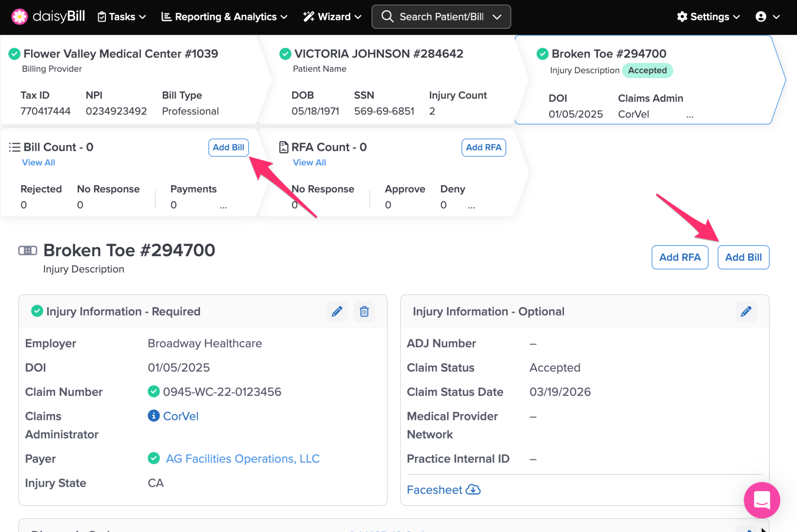The height and width of the screenshot is (532, 797).
Task: Open AG Facilities Operations, LLC payer link
Action: tap(242, 458)
